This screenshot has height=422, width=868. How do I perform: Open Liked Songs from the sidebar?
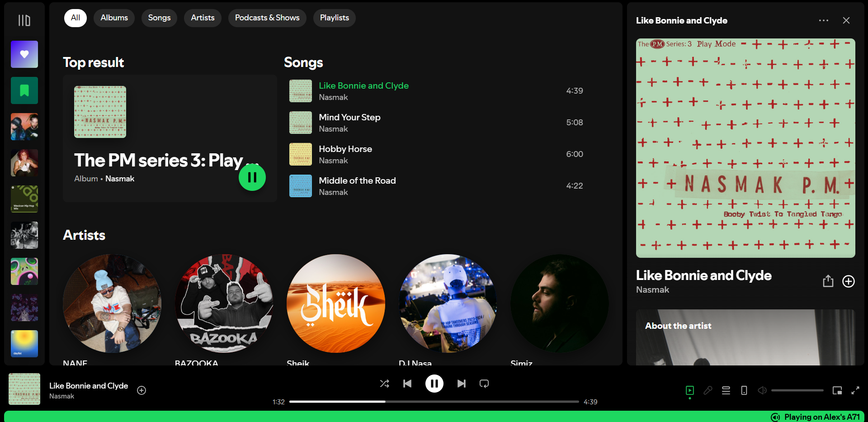click(24, 54)
